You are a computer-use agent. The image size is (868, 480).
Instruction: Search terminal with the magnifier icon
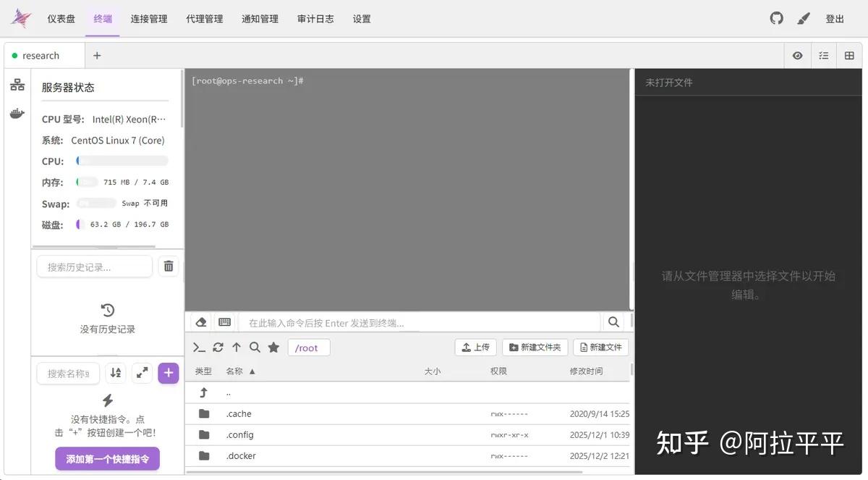coord(613,322)
